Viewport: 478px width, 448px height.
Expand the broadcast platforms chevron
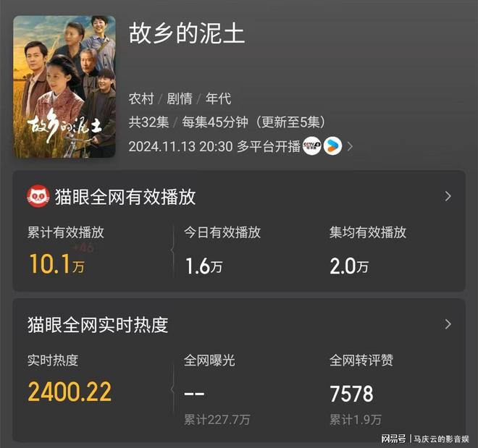click(350, 146)
